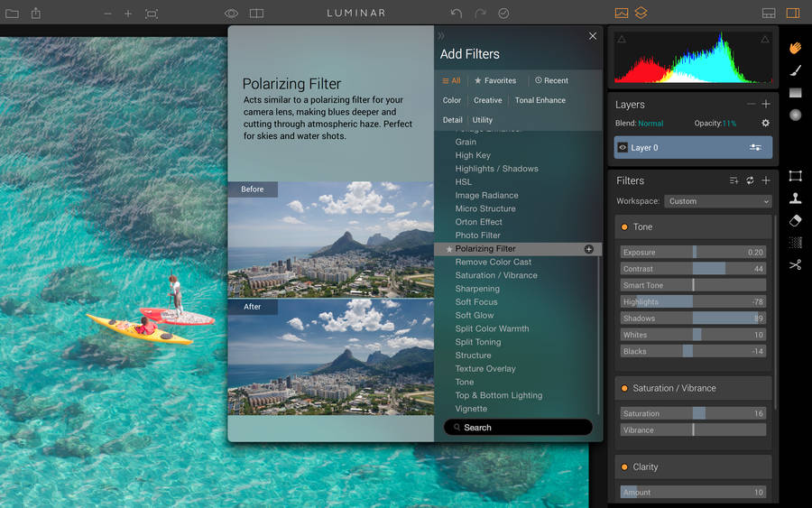Choose the Grain filter

pos(466,142)
